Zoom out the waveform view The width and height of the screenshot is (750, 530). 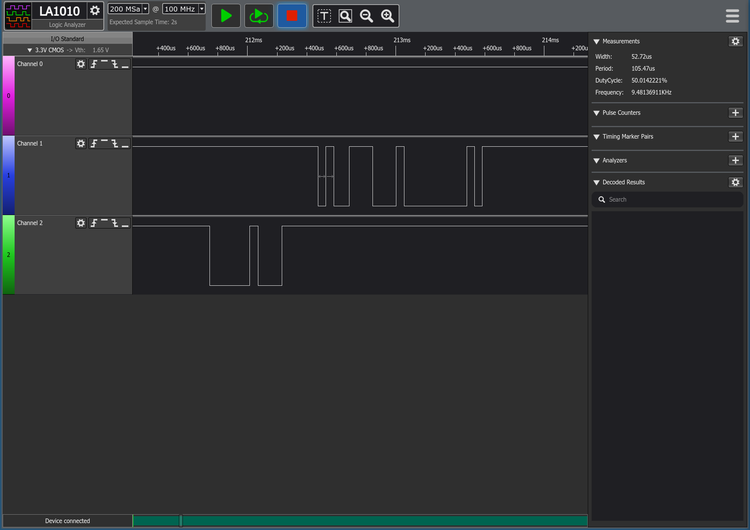tap(366, 16)
